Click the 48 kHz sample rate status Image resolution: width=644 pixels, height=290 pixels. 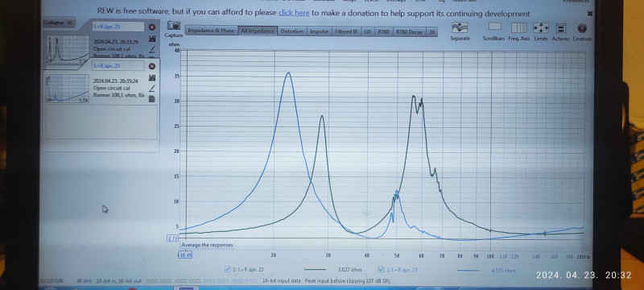point(85,281)
